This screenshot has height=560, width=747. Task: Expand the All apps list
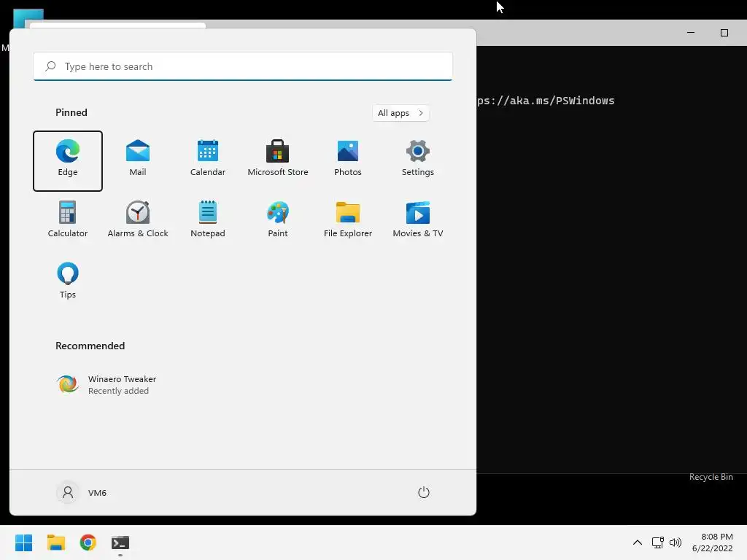(400, 113)
